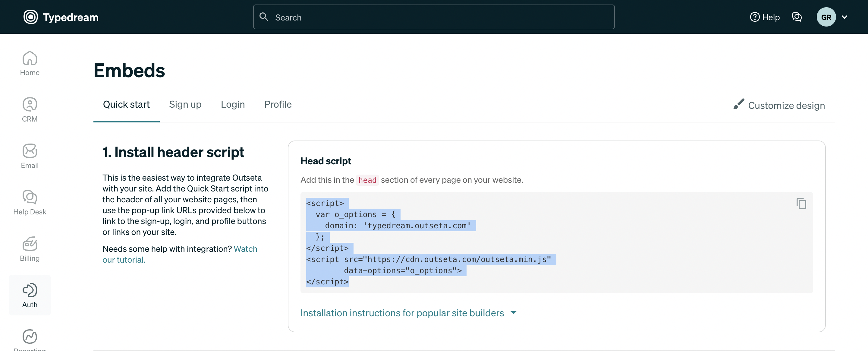The width and height of the screenshot is (868, 351).
Task: Copy the head script to clipboard
Action: click(x=801, y=204)
